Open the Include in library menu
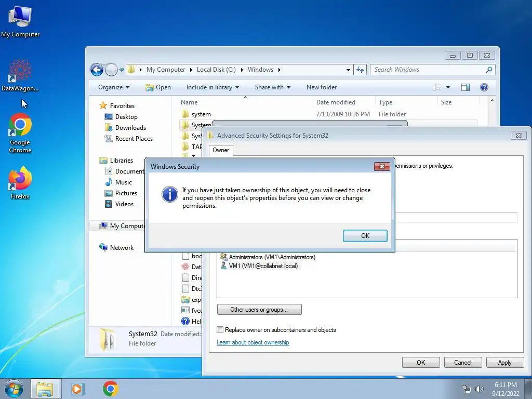This screenshot has height=399, width=532. [212, 87]
